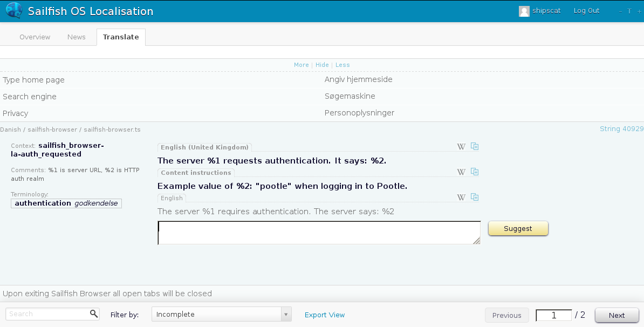
Task: Focus the translation text area
Action: pos(318,233)
